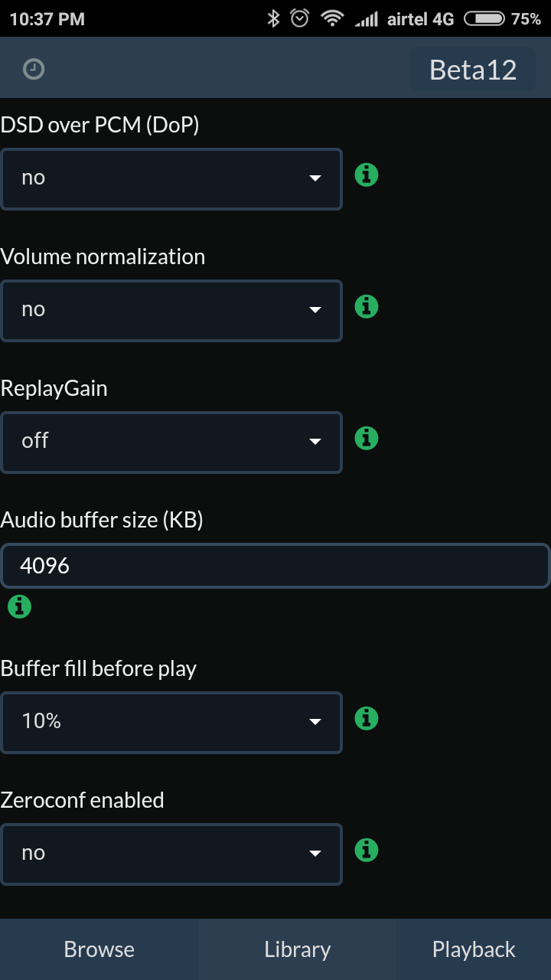The width and height of the screenshot is (551, 980).
Task: Go to the Library tab
Action: click(298, 949)
